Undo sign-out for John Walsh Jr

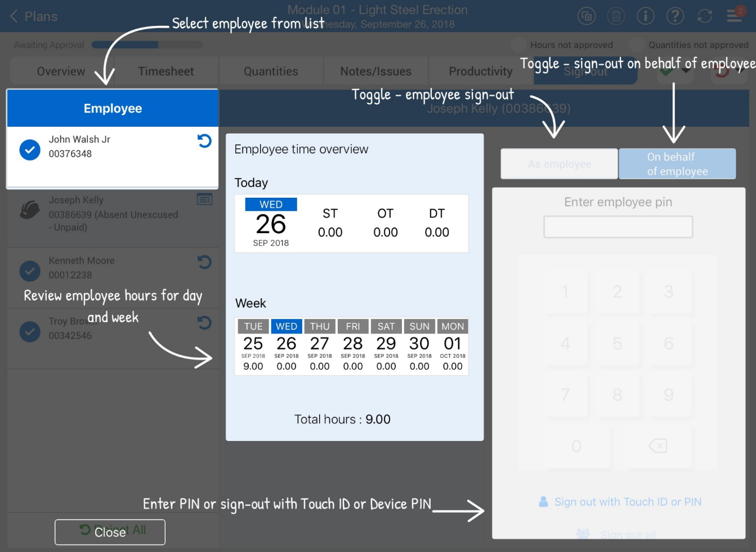[204, 141]
